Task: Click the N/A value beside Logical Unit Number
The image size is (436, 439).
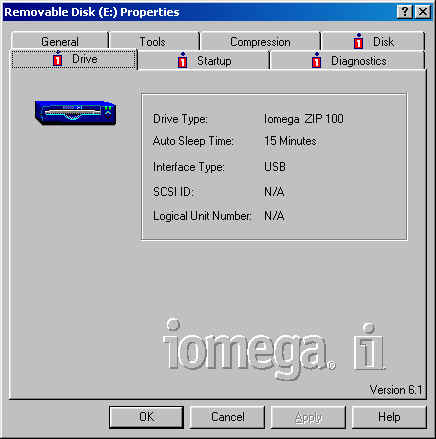Action: coord(274,216)
